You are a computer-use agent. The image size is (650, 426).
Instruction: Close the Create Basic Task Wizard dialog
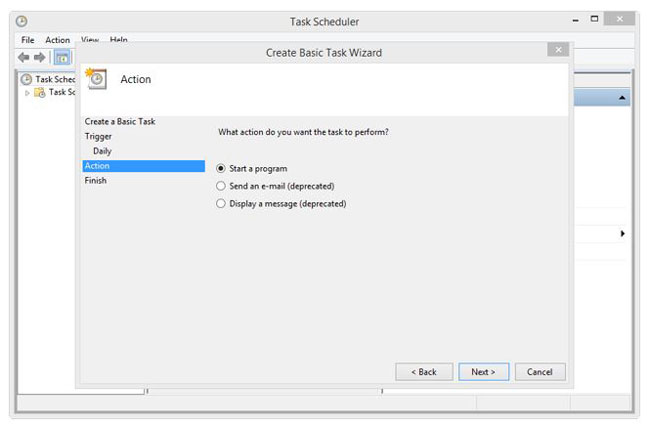tap(558, 50)
